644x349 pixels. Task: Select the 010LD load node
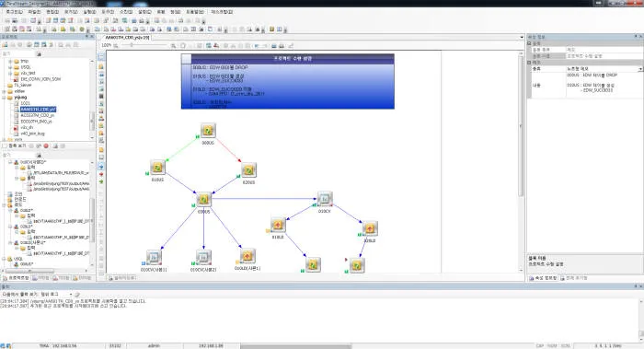tap(278, 225)
